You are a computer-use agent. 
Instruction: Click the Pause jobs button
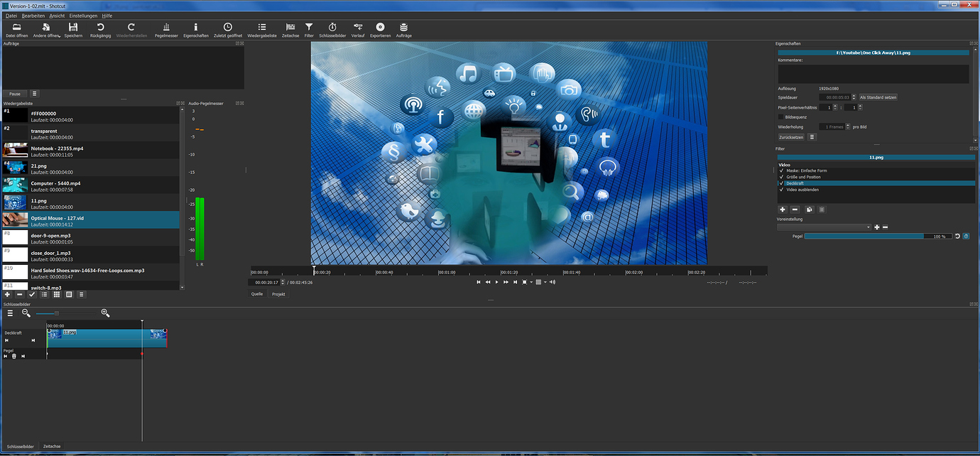[14, 94]
